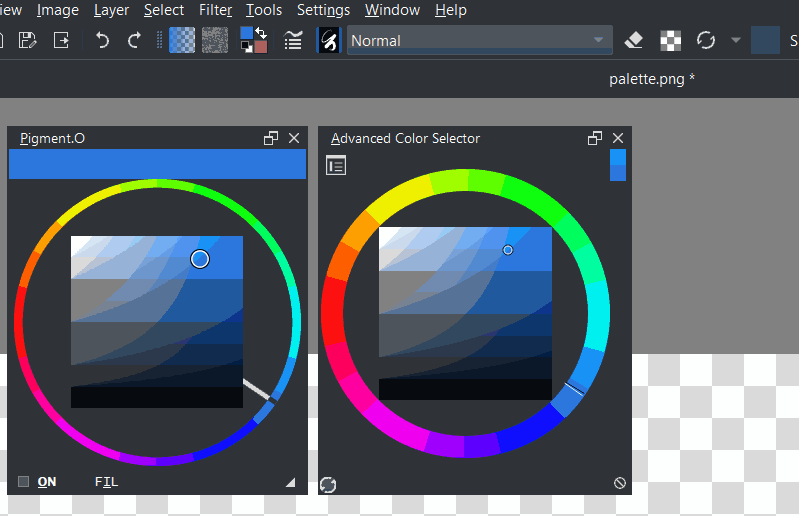Select the palette.png document tab
The width and height of the screenshot is (799, 516).
click(652, 79)
